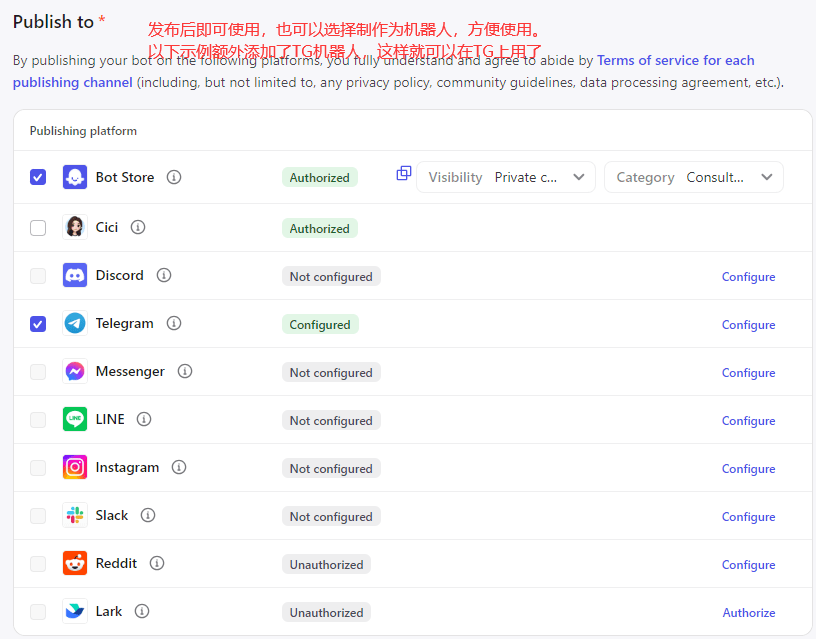Click the disabled LINE checkbox
The height and width of the screenshot is (639, 816).
pos(38,420)
